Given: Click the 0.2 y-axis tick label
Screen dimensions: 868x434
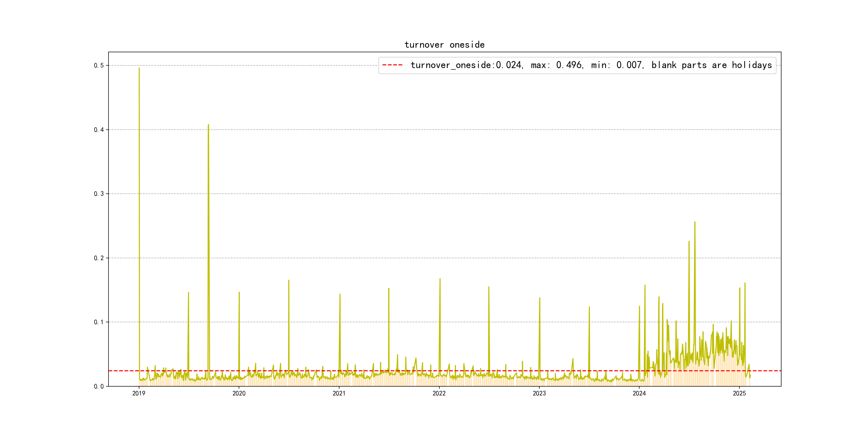Looking at the screenshot, I should click(x=99, y=258).
